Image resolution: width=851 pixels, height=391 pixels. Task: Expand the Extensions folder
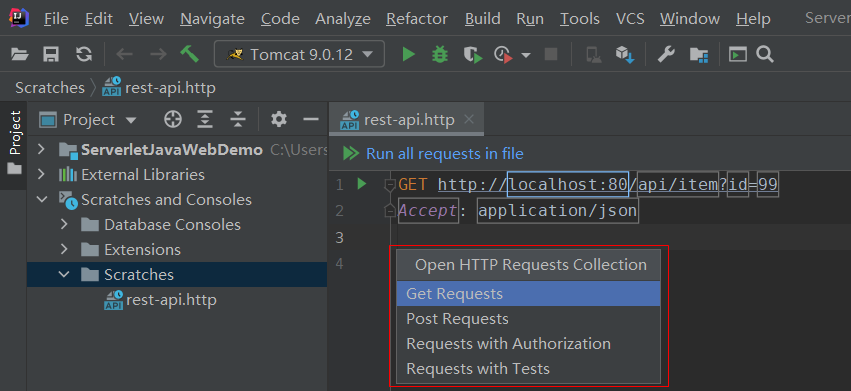coord(64,250)
